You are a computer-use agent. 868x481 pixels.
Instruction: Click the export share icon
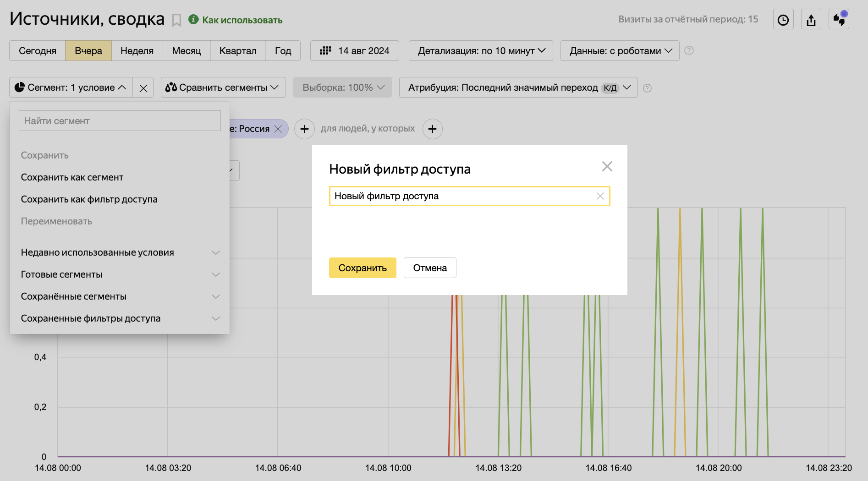coord(811,20)
